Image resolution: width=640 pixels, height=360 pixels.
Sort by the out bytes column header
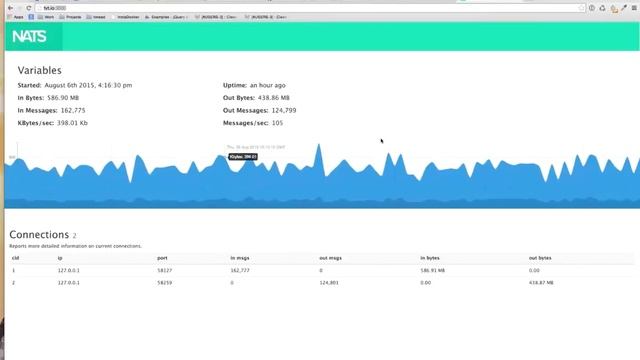tap(540, 258)
